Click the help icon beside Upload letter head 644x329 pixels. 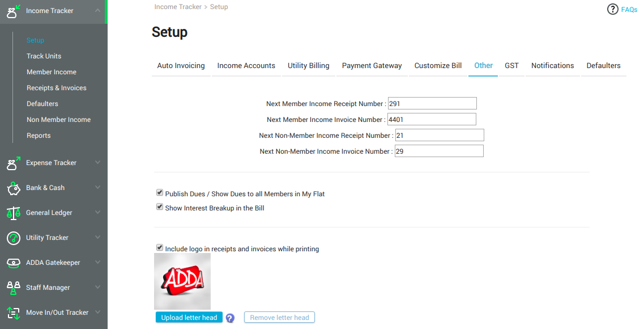(229, 318)
